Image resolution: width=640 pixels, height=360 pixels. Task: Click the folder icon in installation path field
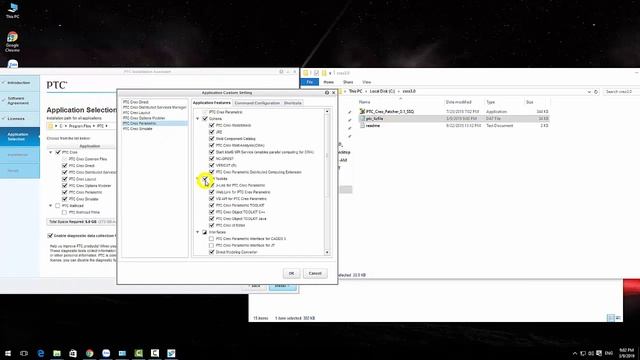pos(51,126)
